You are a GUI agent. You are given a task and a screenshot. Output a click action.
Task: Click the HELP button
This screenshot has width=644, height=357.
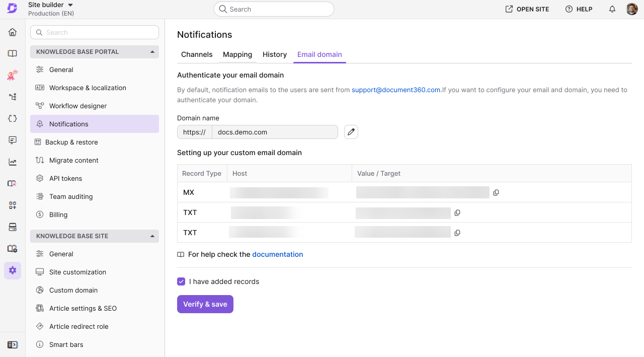(579, 9)
